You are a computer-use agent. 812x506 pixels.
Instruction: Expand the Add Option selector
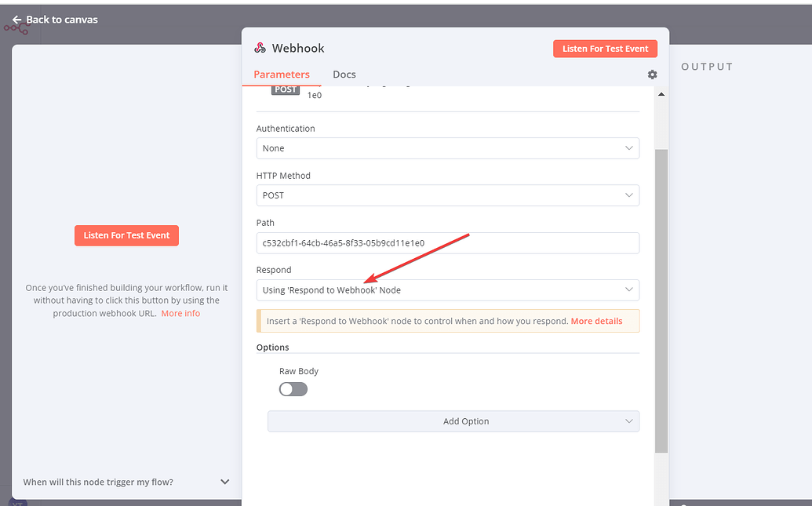[x=453, y=421]
